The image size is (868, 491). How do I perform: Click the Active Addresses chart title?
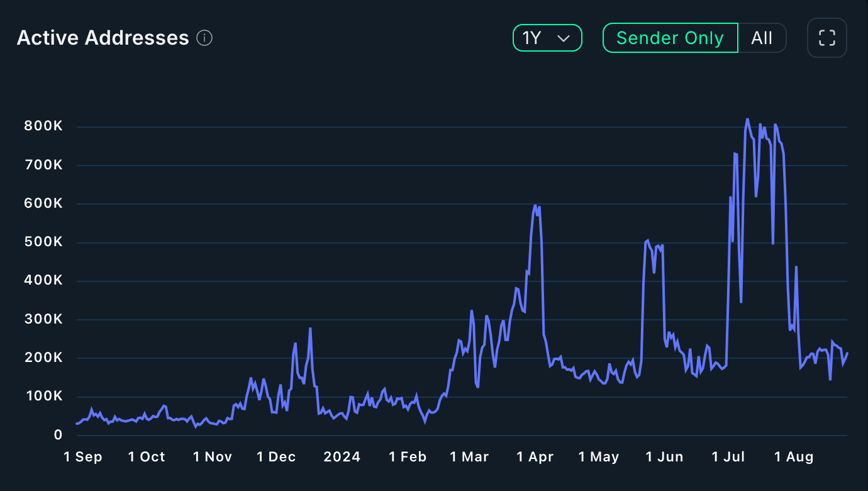tap(103, 38)
